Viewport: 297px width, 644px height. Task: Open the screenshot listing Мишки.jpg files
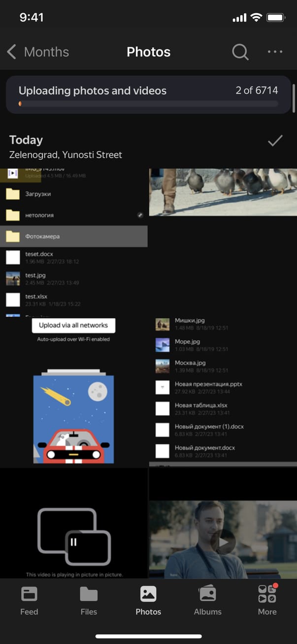(223, 392)
